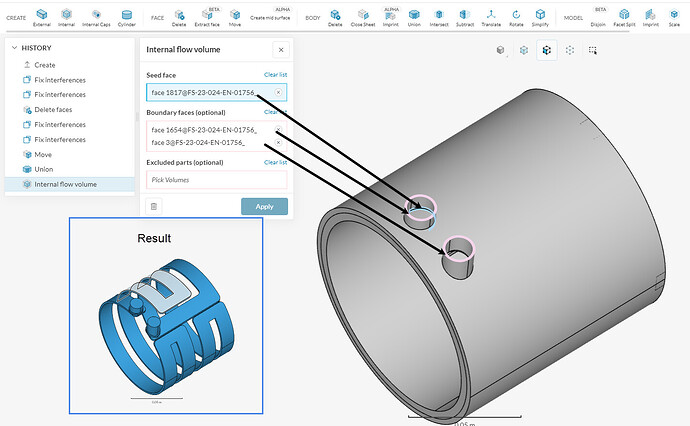
Task: Activate the Rotate tool
Action: point(516,18)
